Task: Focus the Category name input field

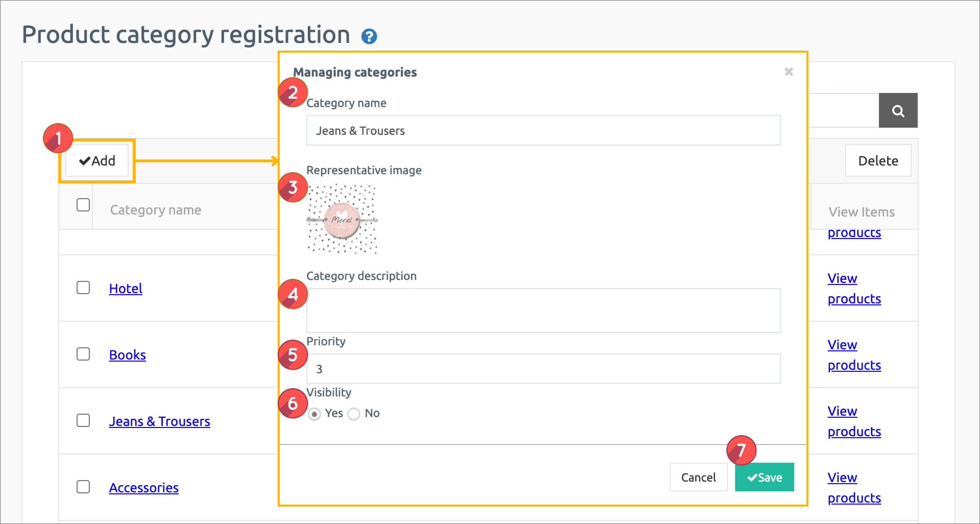Action: point(543,131)
